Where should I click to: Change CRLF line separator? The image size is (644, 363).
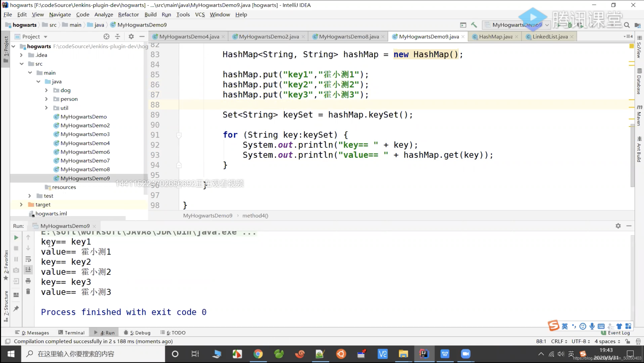coord(559,341)
